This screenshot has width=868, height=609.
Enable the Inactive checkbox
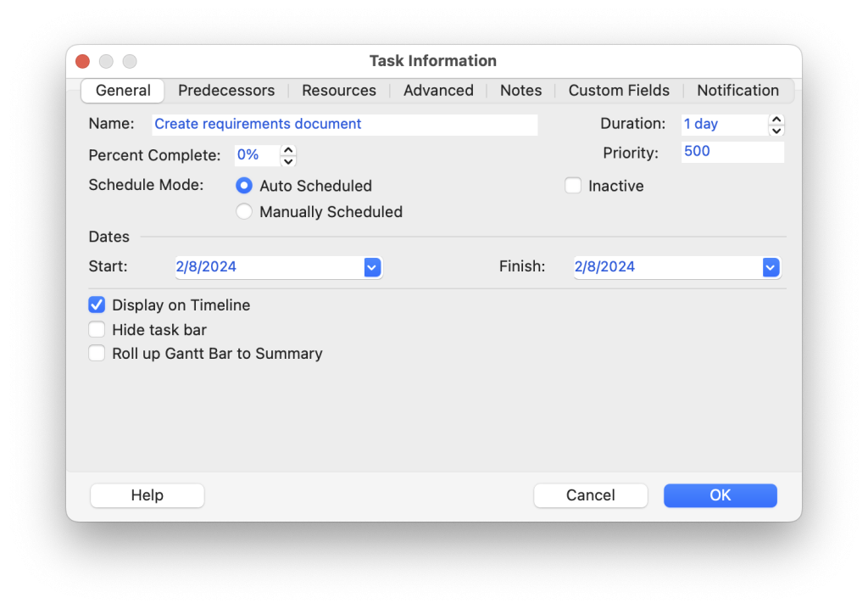tap(573, 185)
